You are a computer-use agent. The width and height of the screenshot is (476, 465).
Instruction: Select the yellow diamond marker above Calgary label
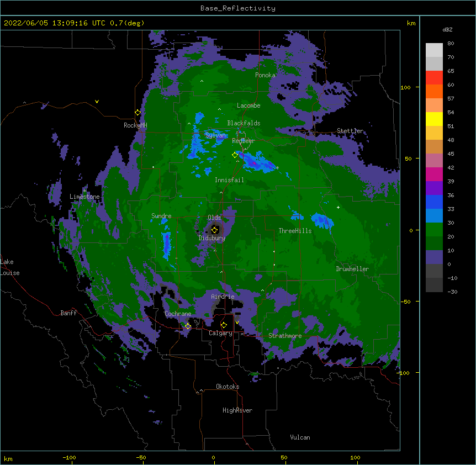coord(224,325)
